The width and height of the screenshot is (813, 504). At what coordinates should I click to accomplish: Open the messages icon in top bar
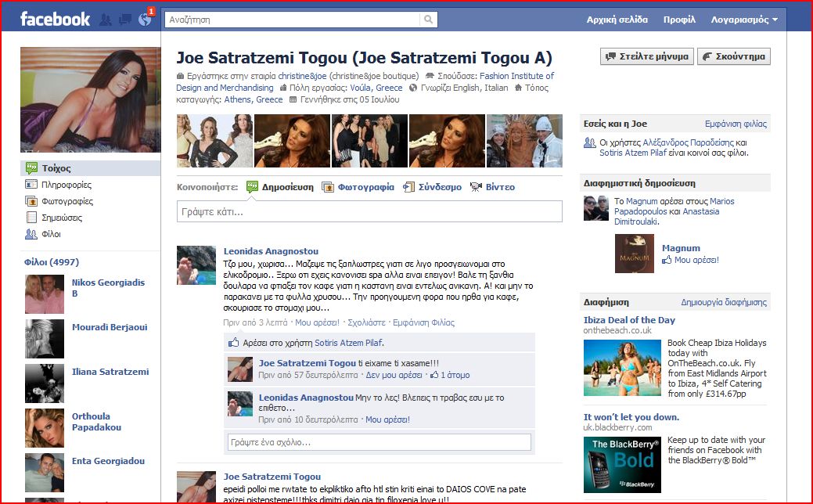tap(125, 20)
